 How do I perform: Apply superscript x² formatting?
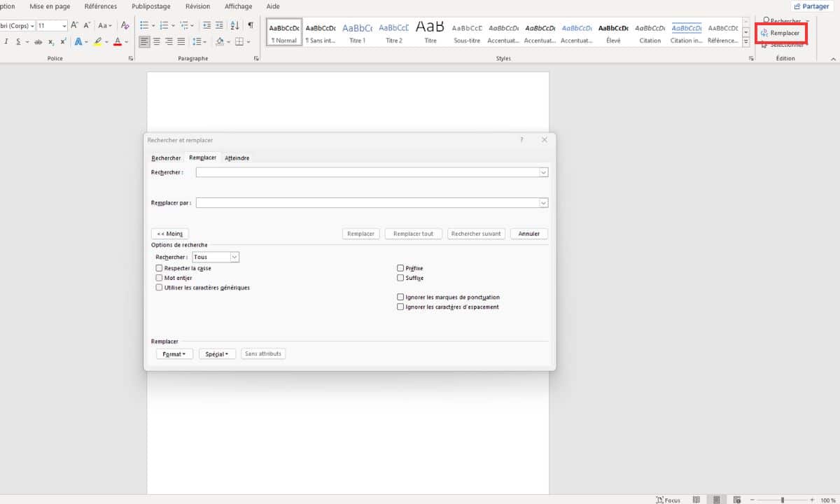[63, 42]
